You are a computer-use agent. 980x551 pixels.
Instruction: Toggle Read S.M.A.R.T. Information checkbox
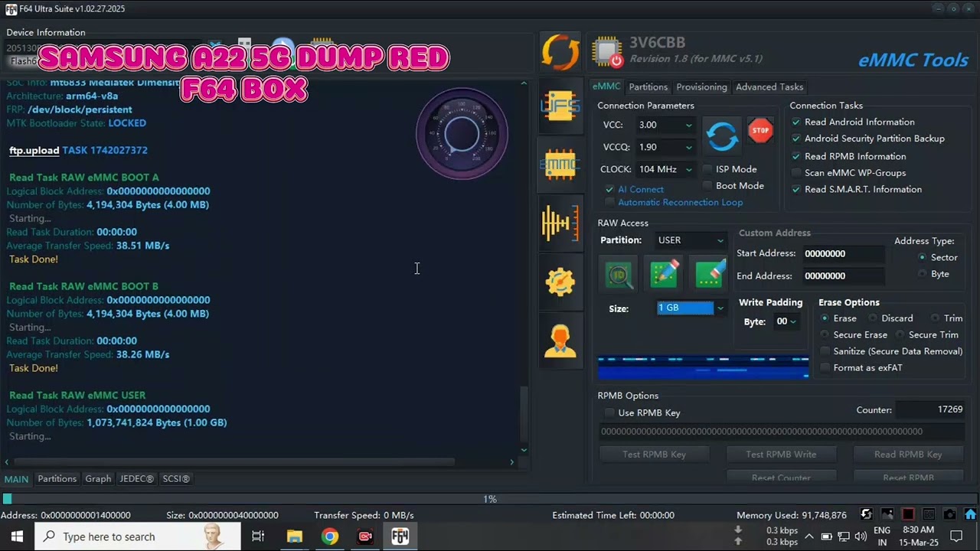796,190
